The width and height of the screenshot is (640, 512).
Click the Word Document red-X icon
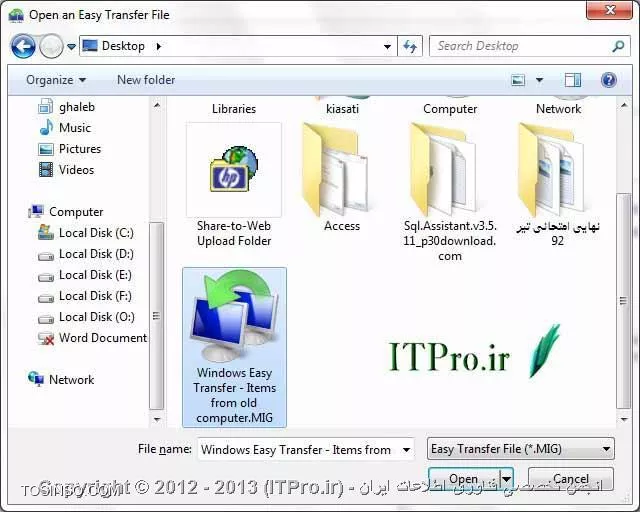click(x=46, y=338)
